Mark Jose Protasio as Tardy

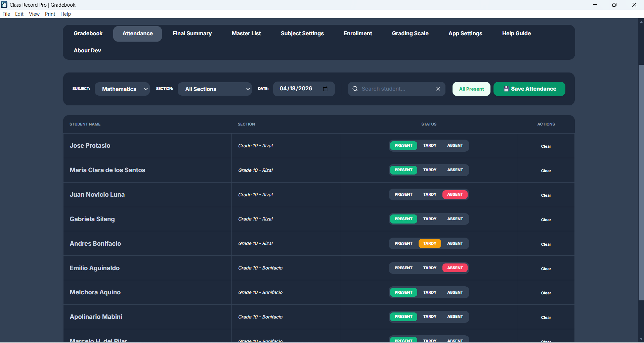pyautogui.click(x=430, y=146)
